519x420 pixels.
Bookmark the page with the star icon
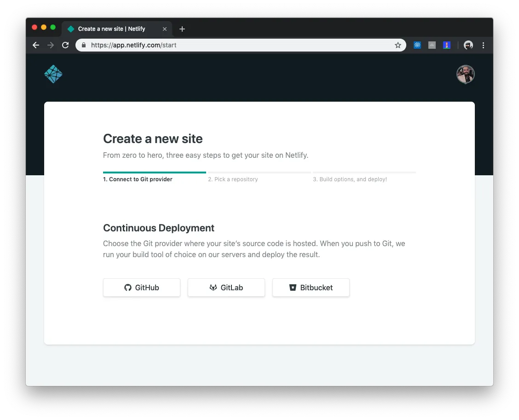tap(398, 45)
